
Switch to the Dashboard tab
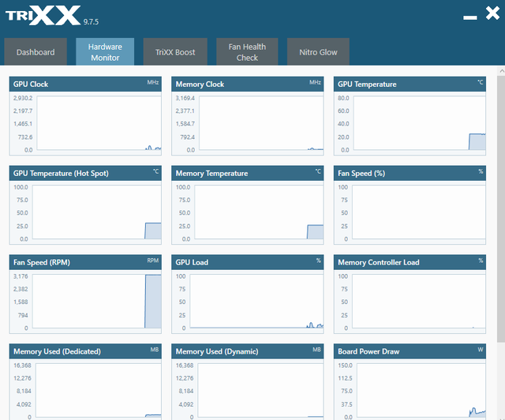click(x=36, y=52)
